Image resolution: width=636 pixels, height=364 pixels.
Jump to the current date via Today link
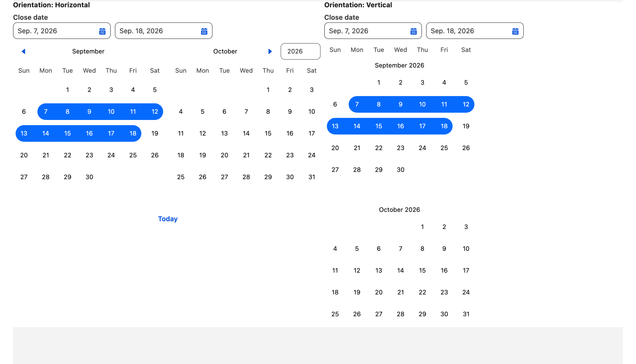click(x=168, y=219)
